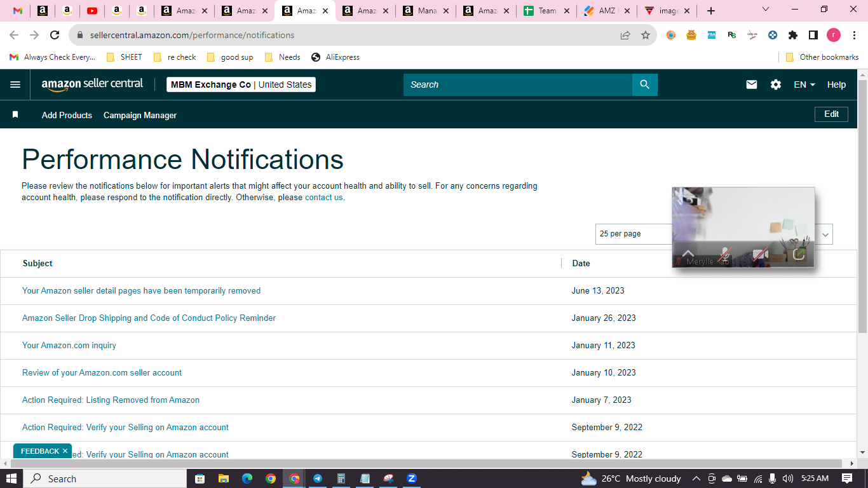Open the Always Check Every... bookmark

point(52,57)
